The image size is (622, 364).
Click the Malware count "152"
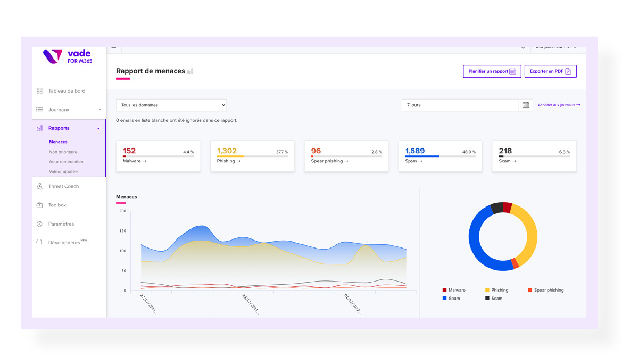click(x=129, y=151)
